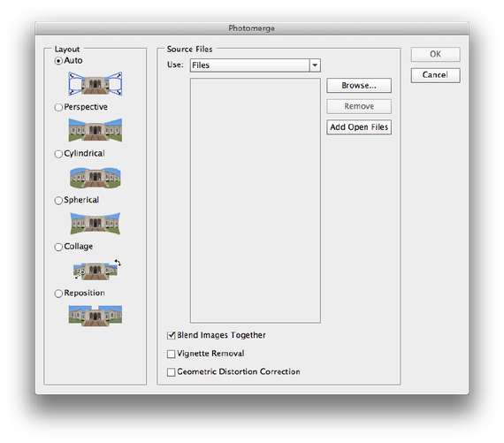Open the Use Files dropdown arrow
Screen dimensions: 504x443
click(315, 65)
